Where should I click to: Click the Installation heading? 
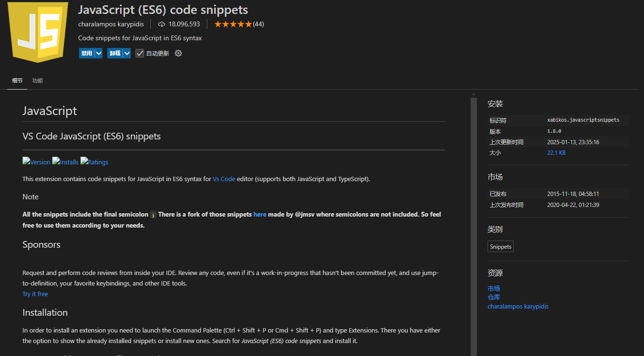pyautogui.click(x=45, y=312)
